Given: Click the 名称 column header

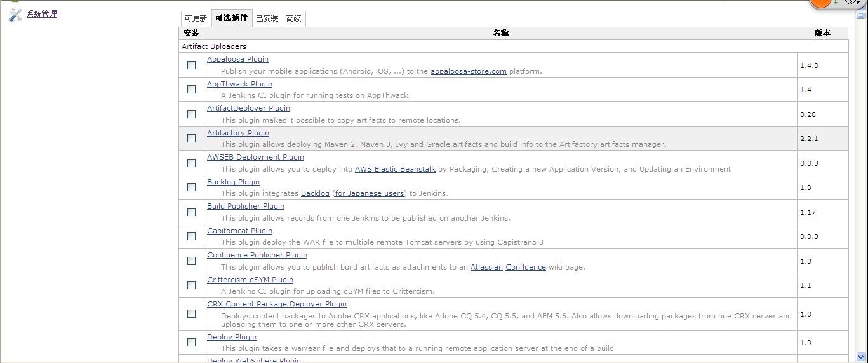Looking at the screenshot, I should click(x=500, y=33).
